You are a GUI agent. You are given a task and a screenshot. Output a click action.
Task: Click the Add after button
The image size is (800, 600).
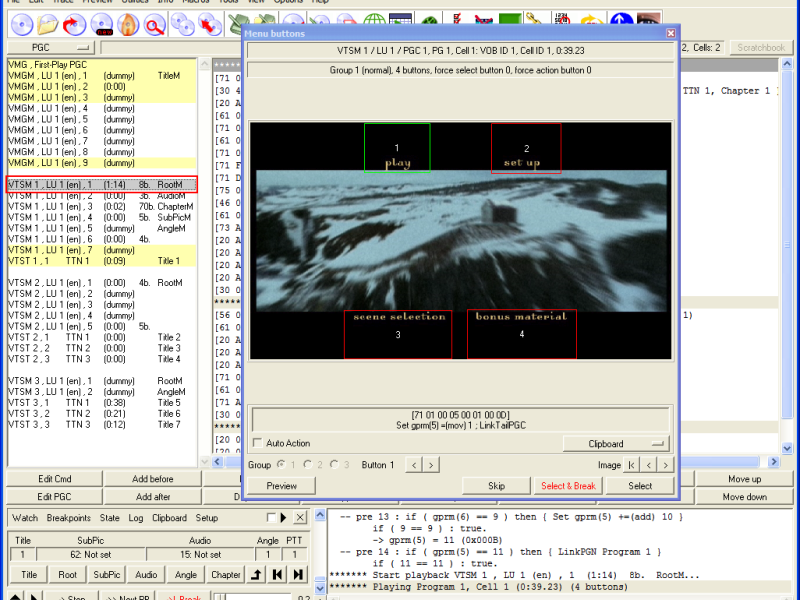click(x=153, y=496)
